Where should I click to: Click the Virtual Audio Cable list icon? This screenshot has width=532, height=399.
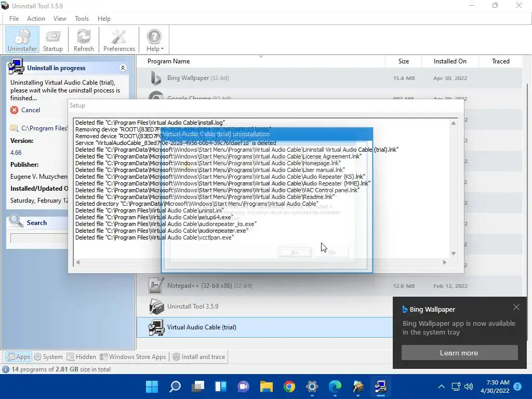(x=156, y=327)
